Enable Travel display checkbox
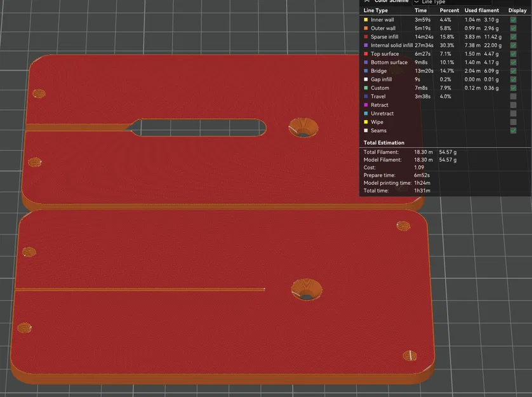The height and width of the screenshot is (397, 532). (x=513, y=97)
